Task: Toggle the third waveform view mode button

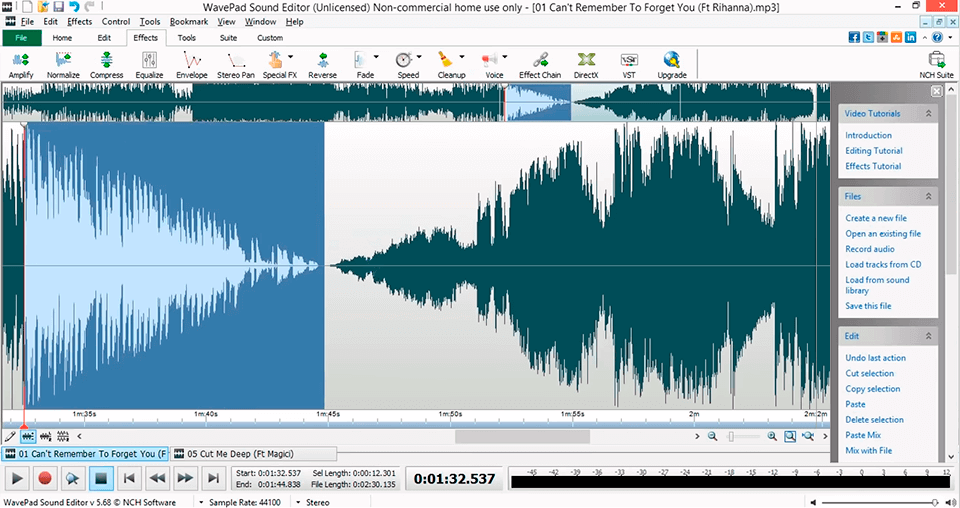Action: pyautogui.click(x=62, y=436)
